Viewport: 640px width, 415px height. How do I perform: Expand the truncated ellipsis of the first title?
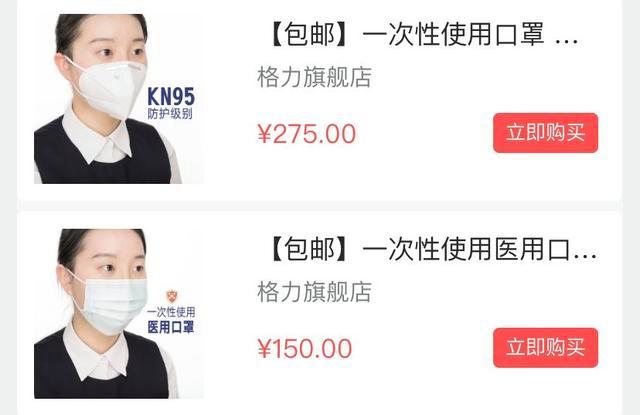567,41
